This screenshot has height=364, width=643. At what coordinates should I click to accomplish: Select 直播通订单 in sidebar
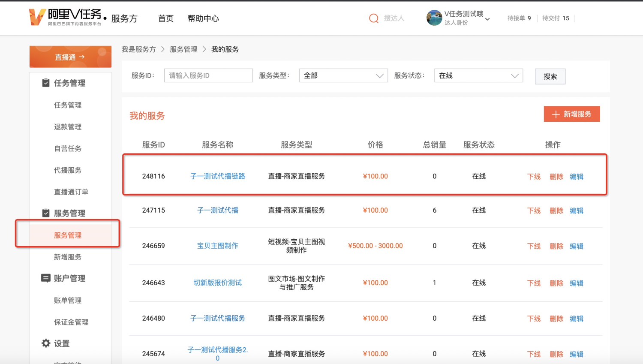coord(71,192)
